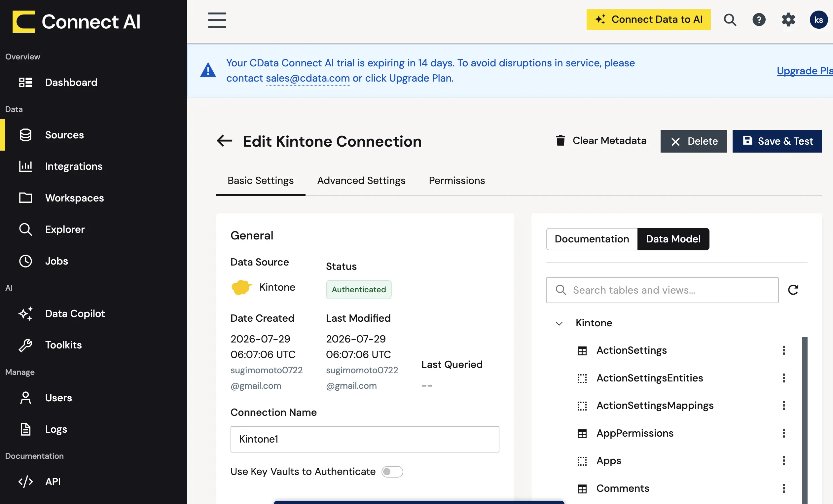Click the Edit Kintone Connection heading
Viewport: 833px width, 504px height.
point(332,141)
